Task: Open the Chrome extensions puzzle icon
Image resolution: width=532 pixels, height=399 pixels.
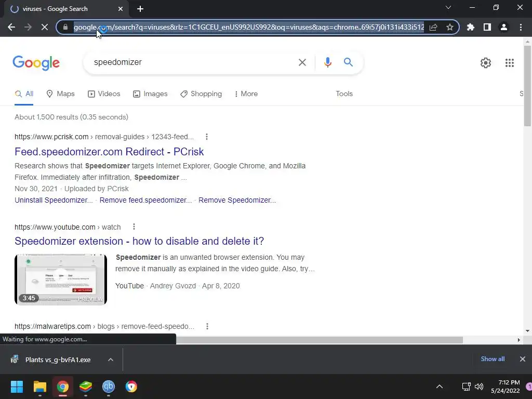Action: point(471,27)
